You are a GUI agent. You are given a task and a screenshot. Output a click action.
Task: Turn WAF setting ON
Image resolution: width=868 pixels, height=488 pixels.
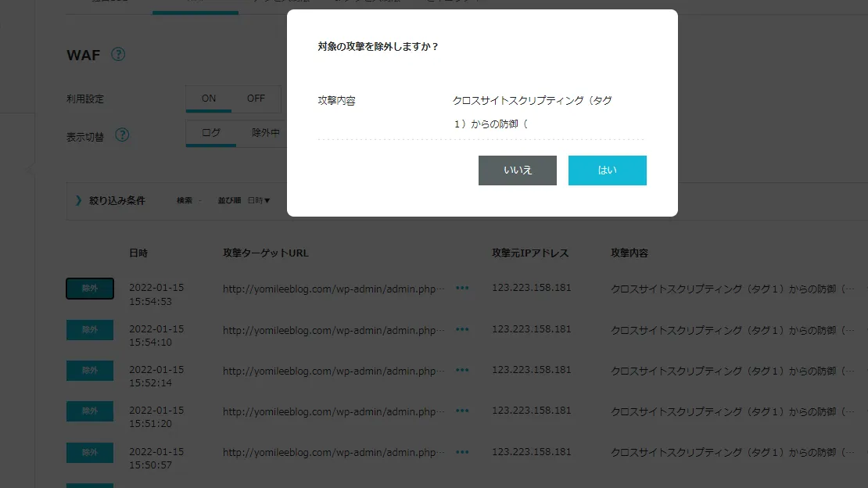coord(209,99)
